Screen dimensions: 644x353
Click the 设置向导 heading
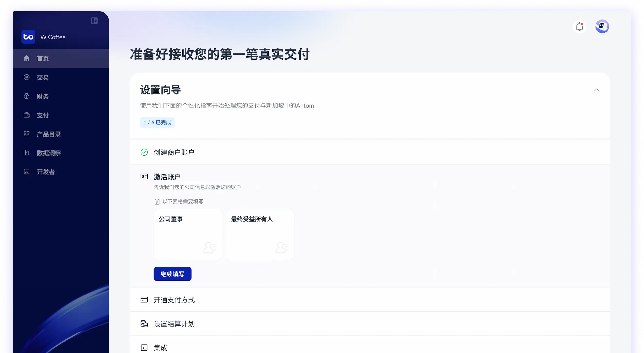160,90
